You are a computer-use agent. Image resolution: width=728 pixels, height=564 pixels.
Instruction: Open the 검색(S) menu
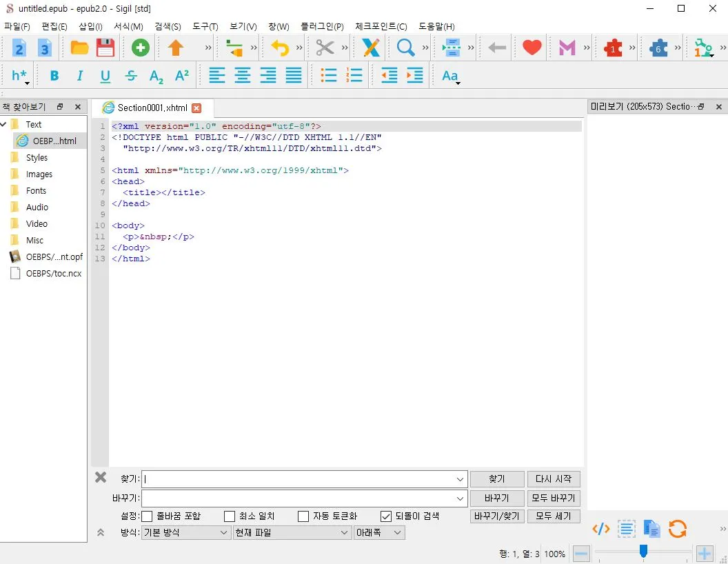click(x=168, y=26)
